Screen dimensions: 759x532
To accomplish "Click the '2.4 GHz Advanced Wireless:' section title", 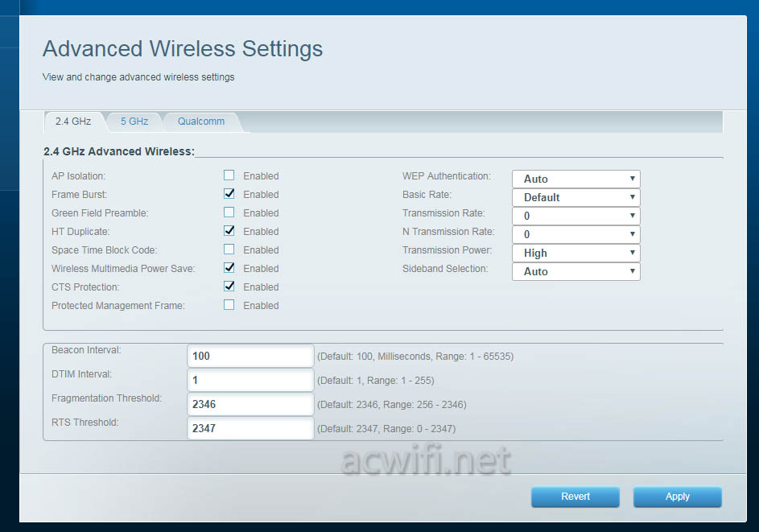I will [119, 151].
